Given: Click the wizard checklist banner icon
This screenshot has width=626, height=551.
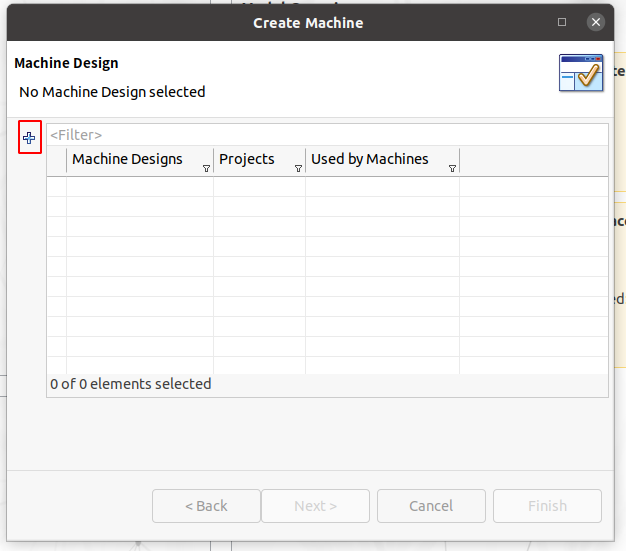Looking at the screenshot, I should pos(581,73).
